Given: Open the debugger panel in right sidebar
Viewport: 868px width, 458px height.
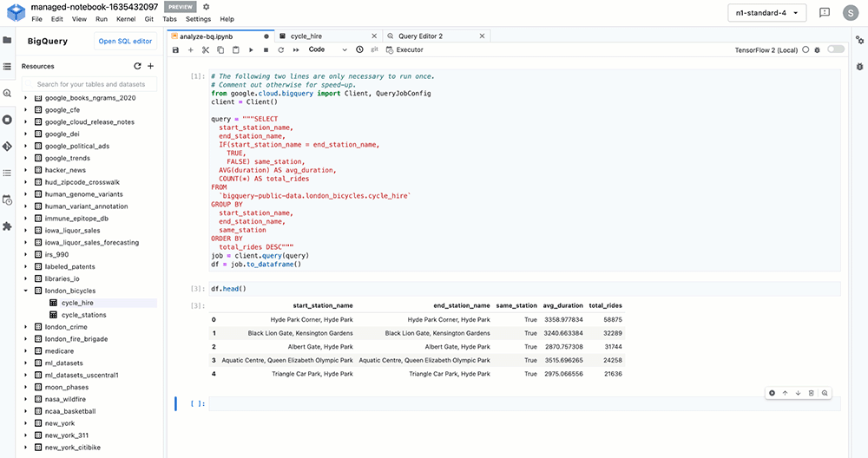Looking at the screenshot, I should tap(859, 67).
